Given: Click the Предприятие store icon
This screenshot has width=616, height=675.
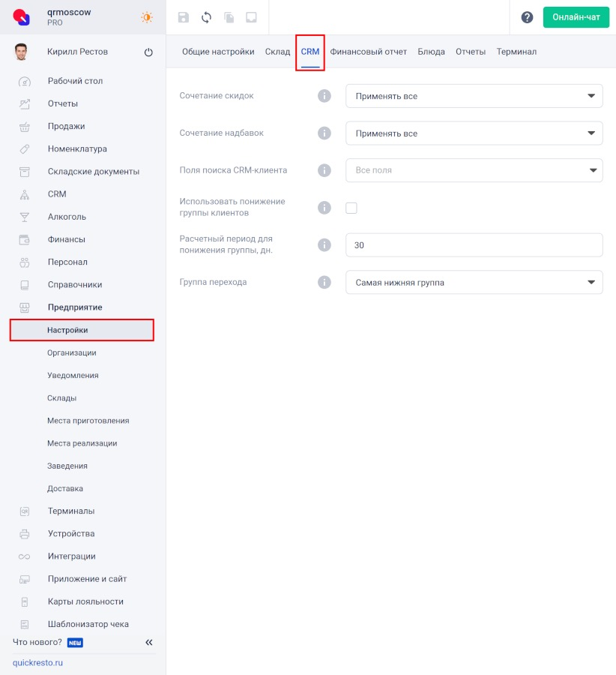Looking at the screenshot, I should (25, 307).
